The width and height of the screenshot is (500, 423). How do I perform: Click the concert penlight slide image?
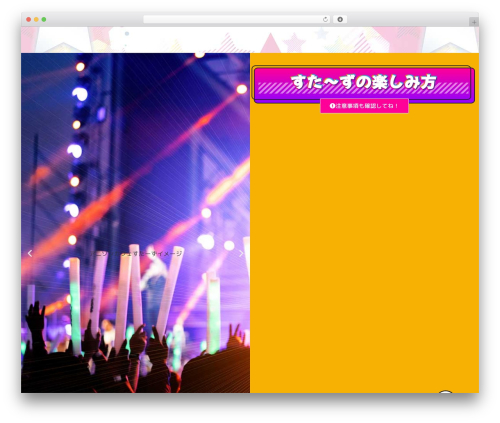pyautogui.click(x=135, y=223)
